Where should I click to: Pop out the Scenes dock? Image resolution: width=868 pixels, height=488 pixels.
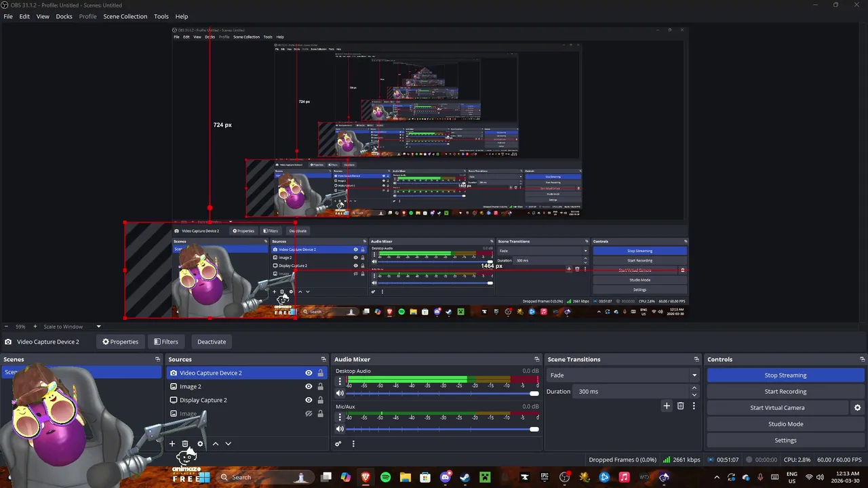(157, 359)
